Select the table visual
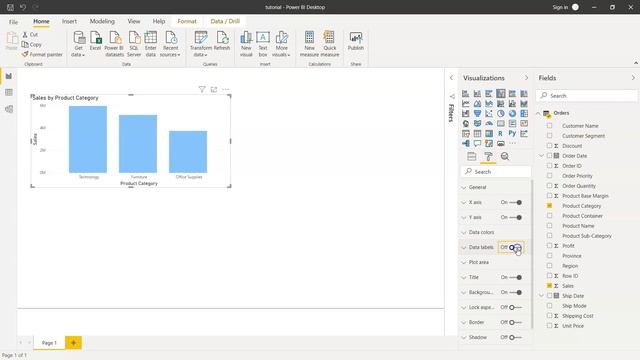The width and height of the screenshot is (640, 360). tap(477, 133)
